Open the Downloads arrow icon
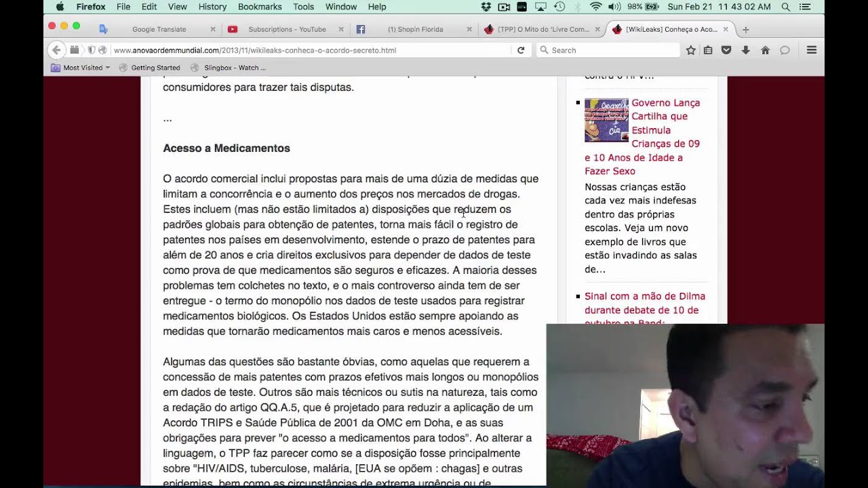 click(x=745, y=50)
